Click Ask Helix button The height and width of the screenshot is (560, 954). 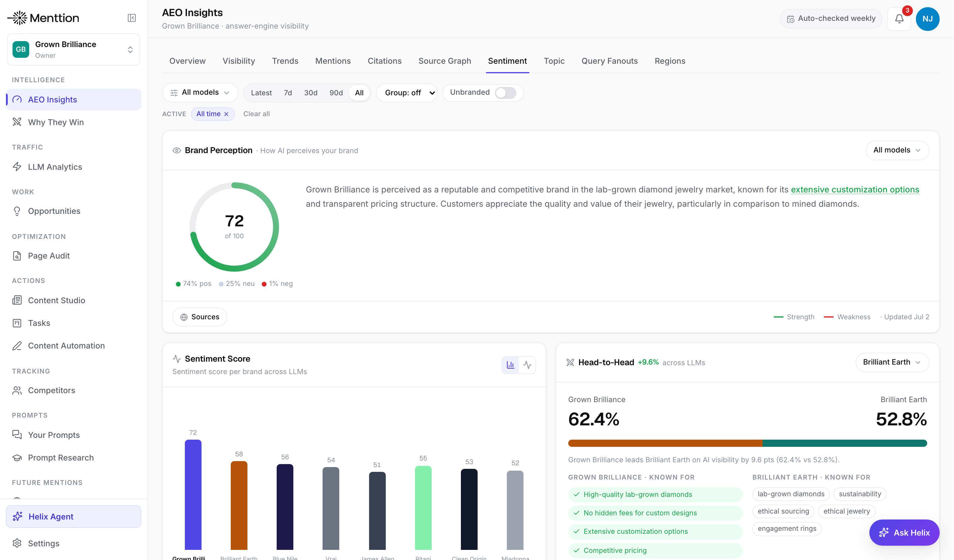pos(904,532)
